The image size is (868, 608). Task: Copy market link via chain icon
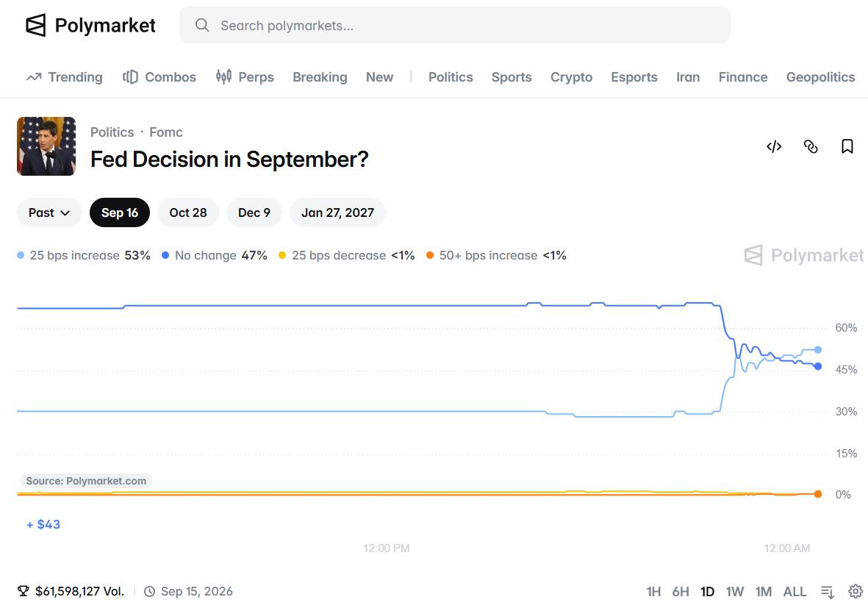pyautogui.click(x=811, y=146)
